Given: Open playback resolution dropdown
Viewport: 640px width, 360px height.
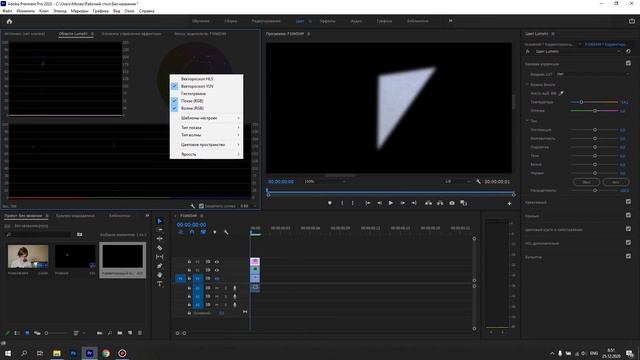Looking at the screenshot, I should coord(457,182).
